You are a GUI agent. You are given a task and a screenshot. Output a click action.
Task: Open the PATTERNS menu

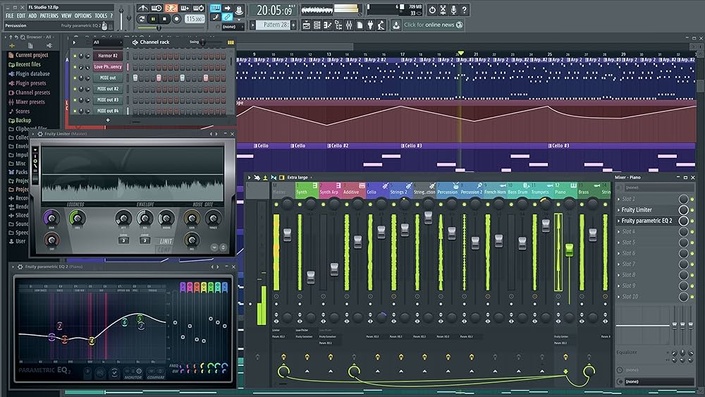[x=49, y=15]
